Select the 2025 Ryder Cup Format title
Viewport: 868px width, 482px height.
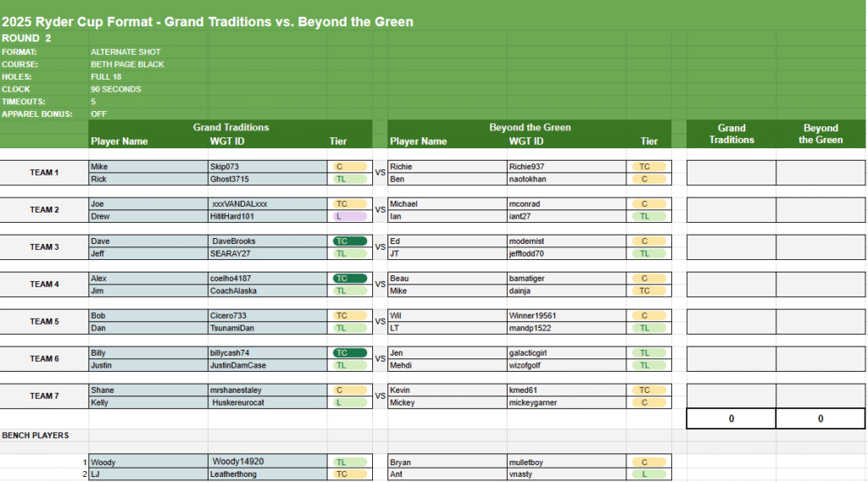tap(208, 22)
